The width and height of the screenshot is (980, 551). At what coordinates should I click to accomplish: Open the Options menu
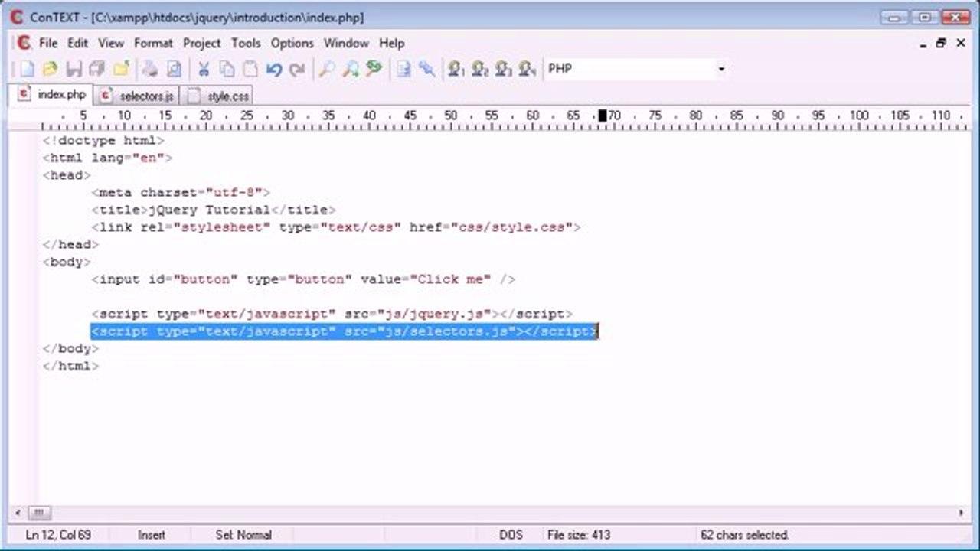point(292,43)
